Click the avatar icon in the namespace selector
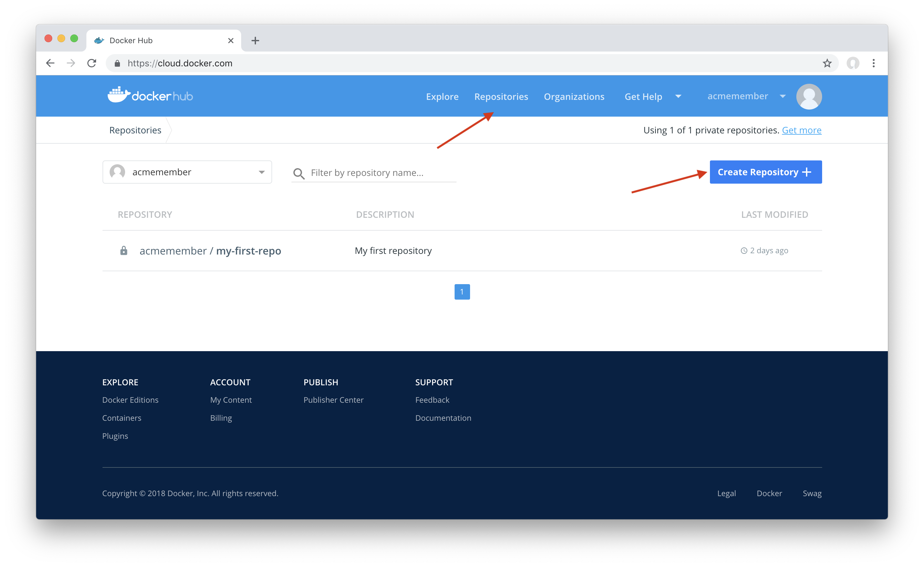924x567 pixels. 117,172
